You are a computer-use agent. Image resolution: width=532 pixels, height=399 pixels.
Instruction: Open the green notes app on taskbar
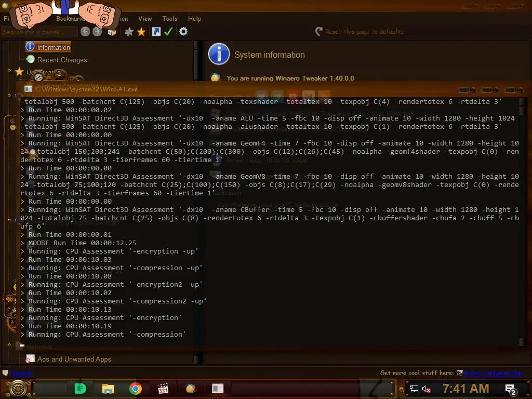tap(80, 389)
